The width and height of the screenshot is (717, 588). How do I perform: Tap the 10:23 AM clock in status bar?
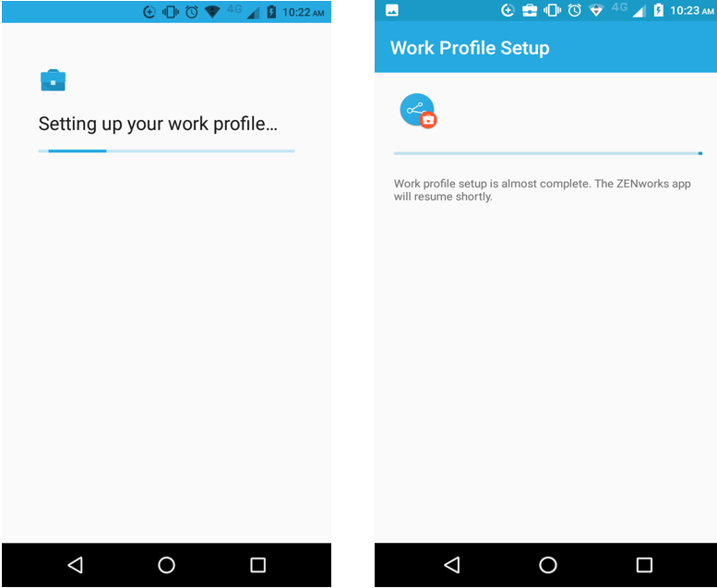pos(692,10)
